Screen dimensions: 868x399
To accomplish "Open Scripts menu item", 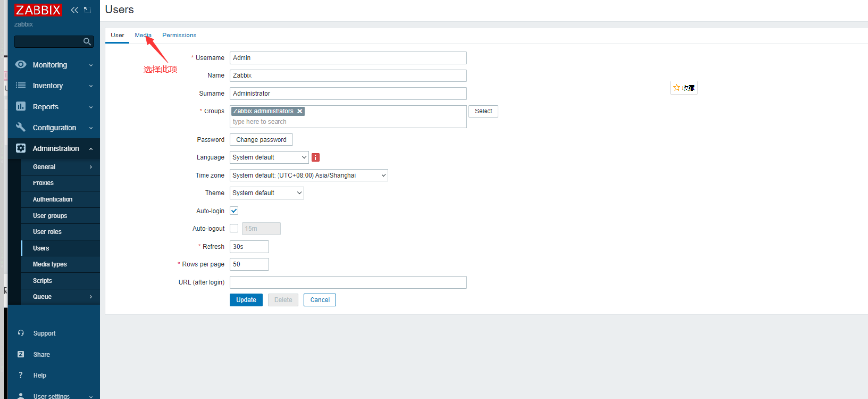I will point(60,281).
